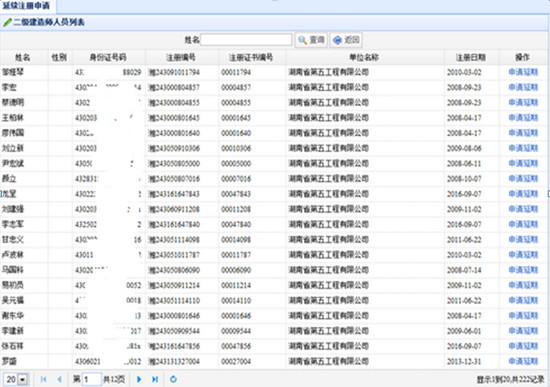
Task: Click the 返回 back button
Action: (x=346, y=40)
